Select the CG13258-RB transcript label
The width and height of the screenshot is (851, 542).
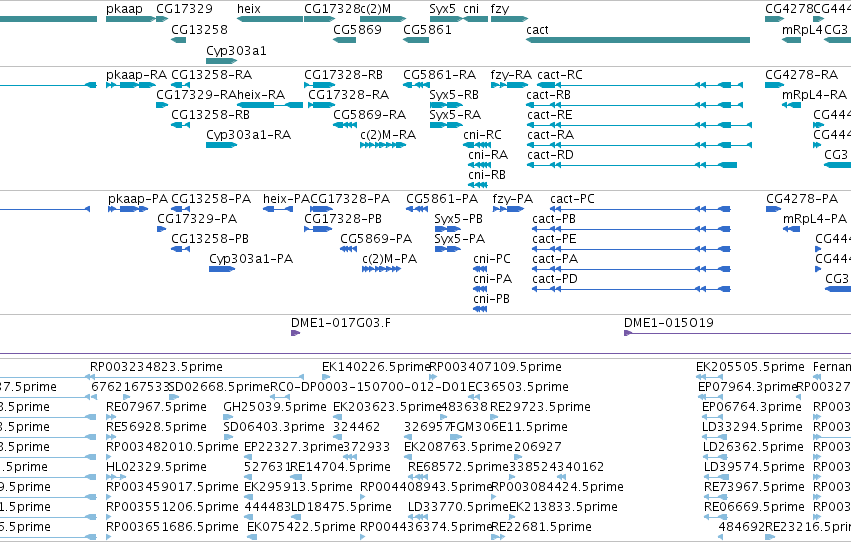[211, 115]
